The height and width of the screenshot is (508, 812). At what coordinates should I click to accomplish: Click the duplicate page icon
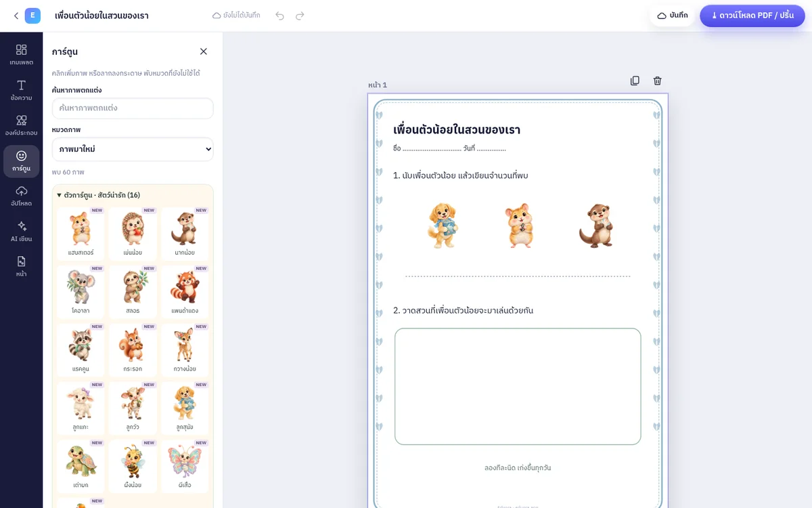635,81
